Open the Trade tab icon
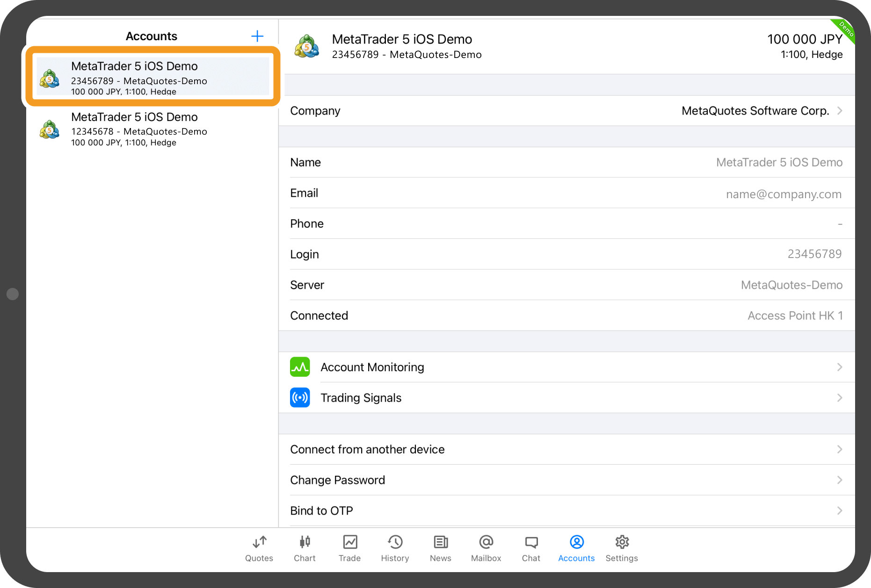Viewport: 871px width, 588px height. click(350, 542)
